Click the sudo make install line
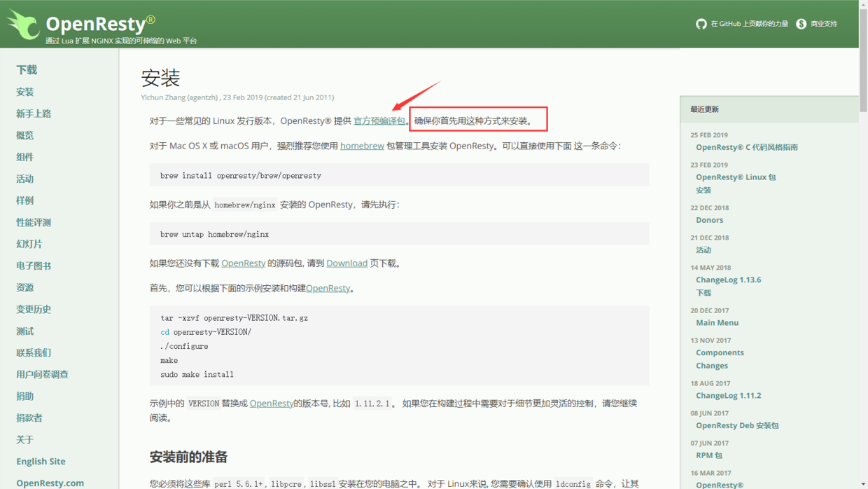 pyautogui.click(x=197, y=375)
